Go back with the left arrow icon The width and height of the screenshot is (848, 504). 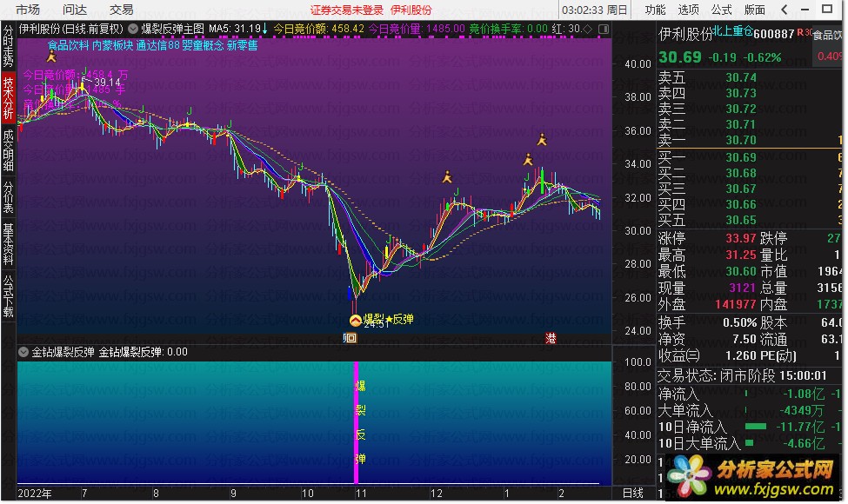785,10
